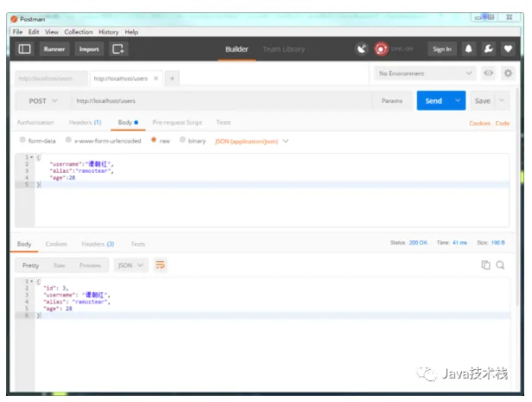Switch to first http://localhost request tab
The image size is (532, 402).
(x=51, y=79)
